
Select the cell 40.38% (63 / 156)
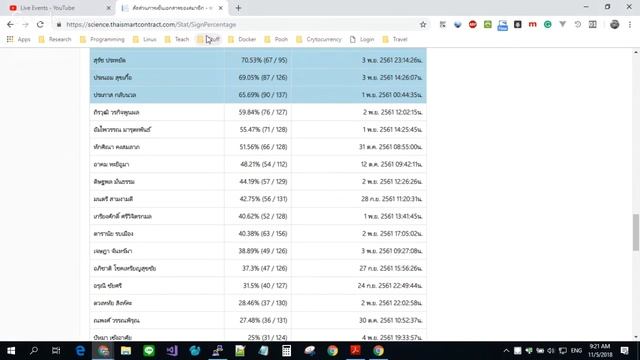point(258,233)
